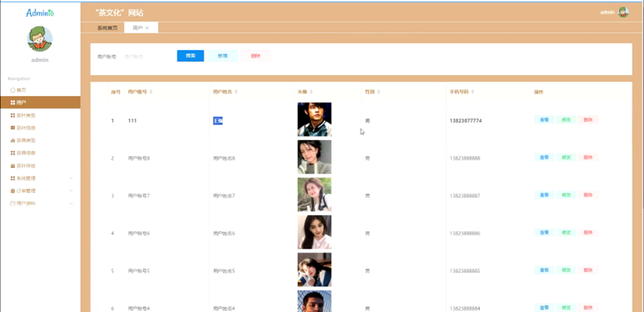644x312 pixels.
Task: Click the grid icon beside 茶叶类型
Action: tap(13, 115)
